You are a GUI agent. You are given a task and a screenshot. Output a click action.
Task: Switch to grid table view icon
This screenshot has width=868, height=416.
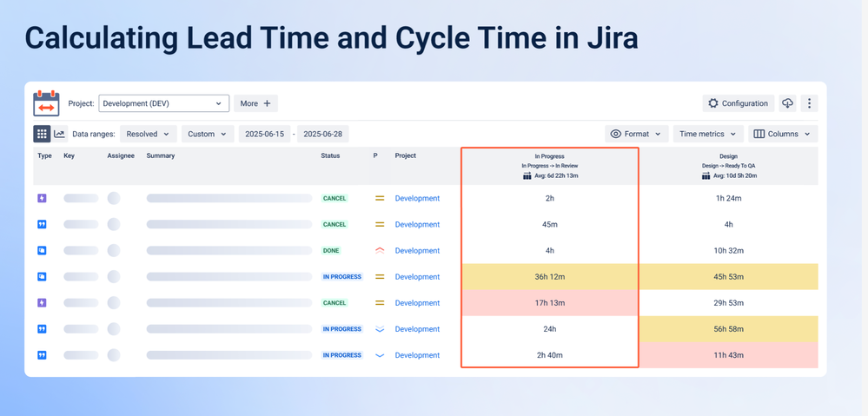[x=42, y=134]
